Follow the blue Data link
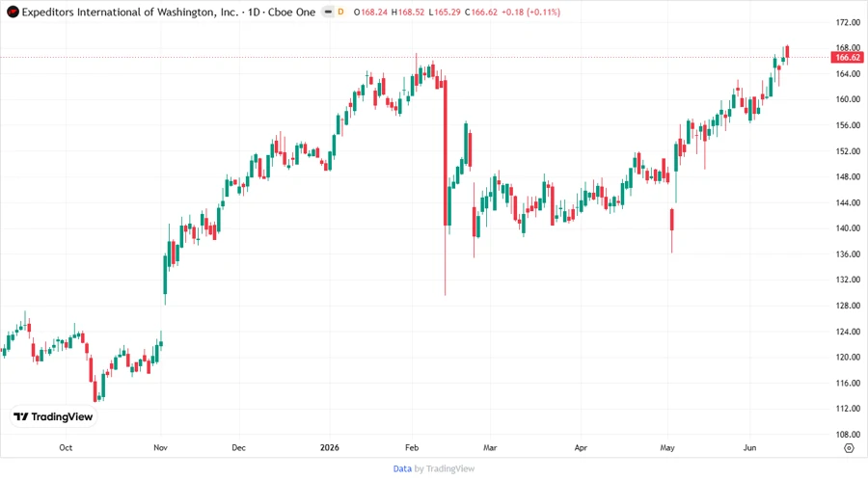This screenshot has height=480, width=868. click(x=402, y=469)
